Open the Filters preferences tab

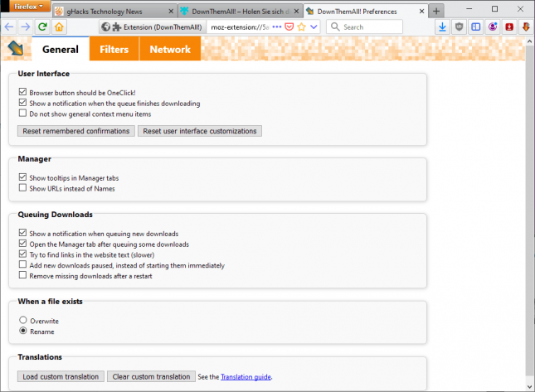coord(114,49)
